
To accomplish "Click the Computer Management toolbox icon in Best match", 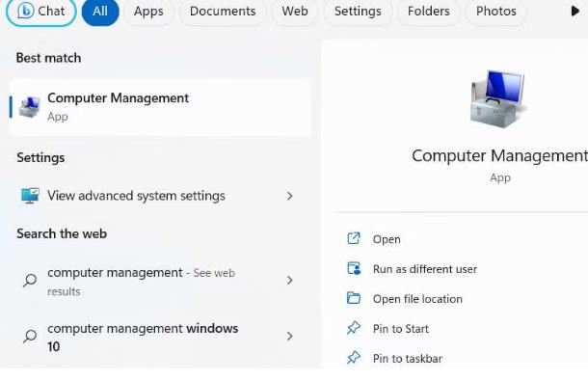I will [30, 107].
